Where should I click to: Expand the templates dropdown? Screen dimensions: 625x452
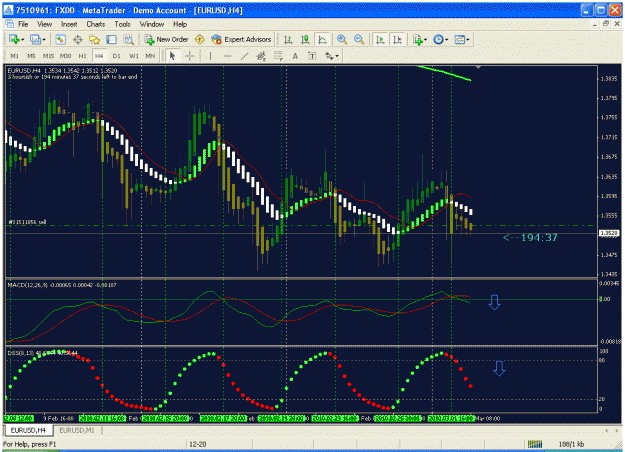468,39
